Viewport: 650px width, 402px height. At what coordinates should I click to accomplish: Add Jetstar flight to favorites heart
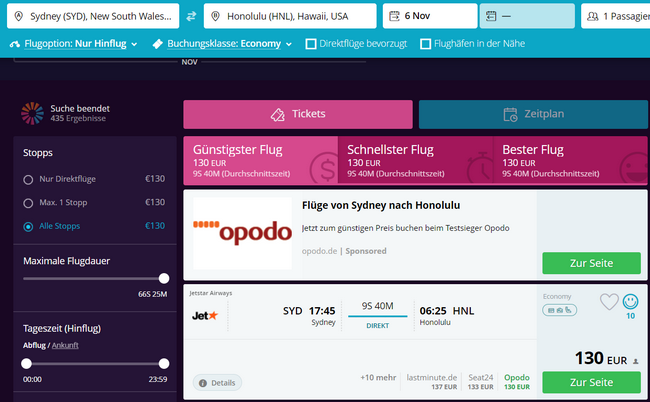click(x=609, y=302)
